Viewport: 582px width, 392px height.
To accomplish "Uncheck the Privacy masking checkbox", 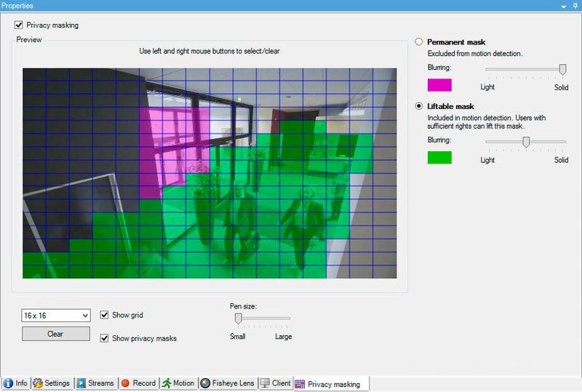I will pos(19,25).
